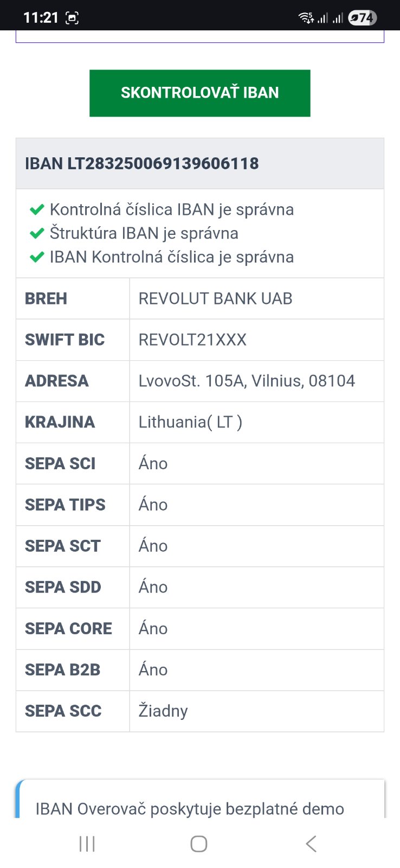Screen dimensions: 400x868
Task: Tap the screen recorder status icon
Action: pyautogui.click(x=72, y=18)
